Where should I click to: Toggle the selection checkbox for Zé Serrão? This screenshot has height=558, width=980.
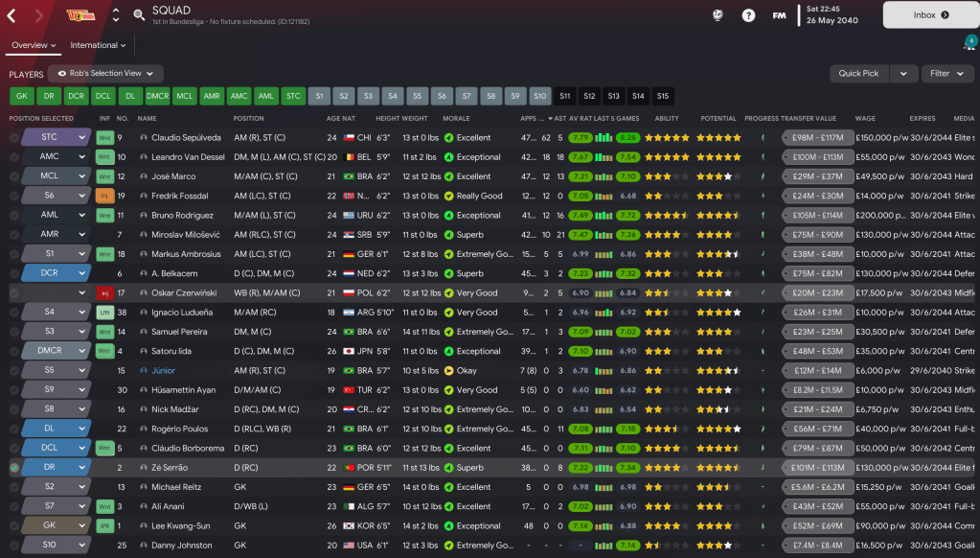pos(13,468)
